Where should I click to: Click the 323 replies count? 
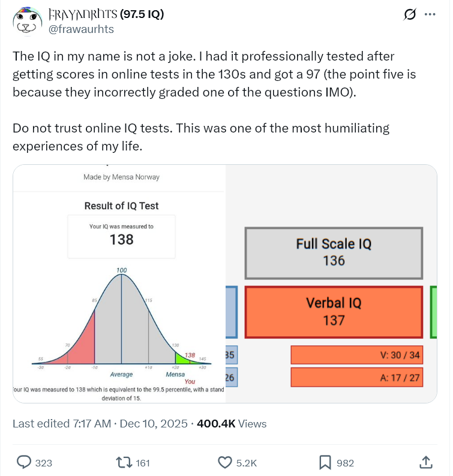(43, 463)
